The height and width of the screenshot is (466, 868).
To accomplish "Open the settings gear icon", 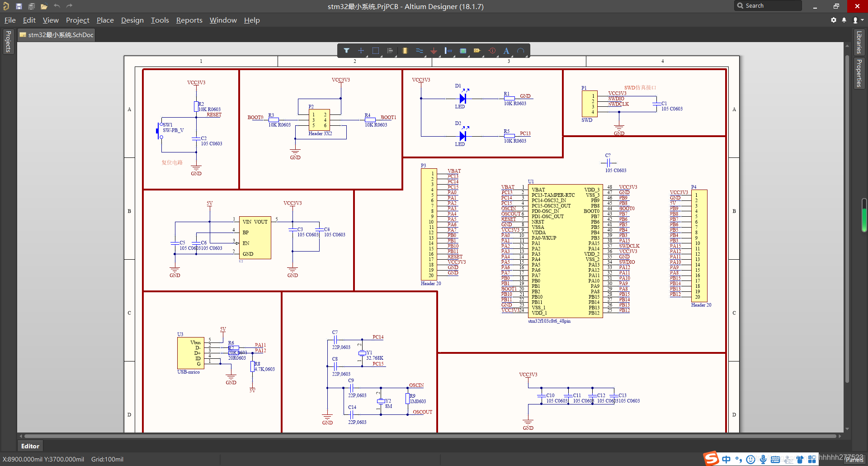I will pos(834,20).
